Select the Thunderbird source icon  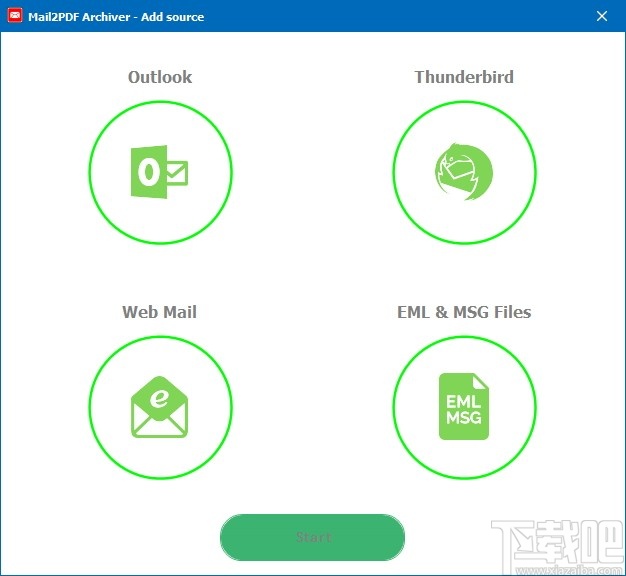[464, 172]
